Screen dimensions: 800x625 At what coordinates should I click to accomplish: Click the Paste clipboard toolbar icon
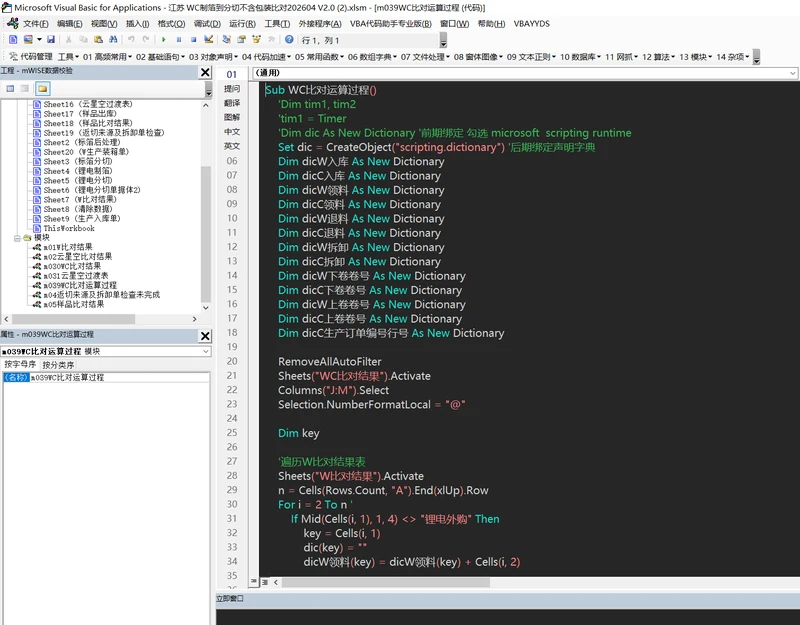coord(98,39)
